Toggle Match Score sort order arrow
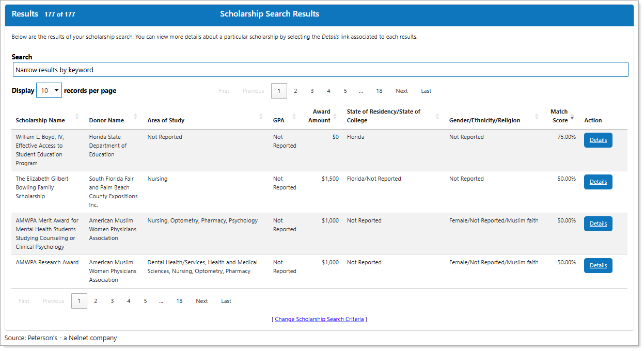 click(572, 117)
